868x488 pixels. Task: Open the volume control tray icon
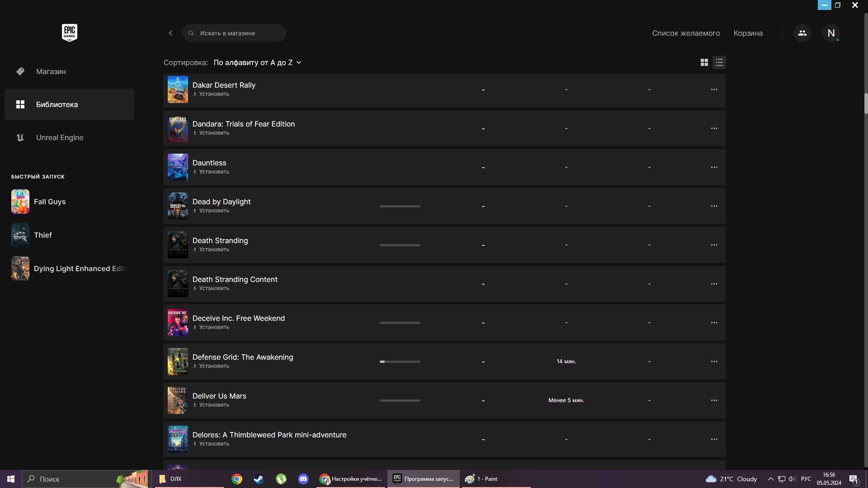(x=792, y=479)
